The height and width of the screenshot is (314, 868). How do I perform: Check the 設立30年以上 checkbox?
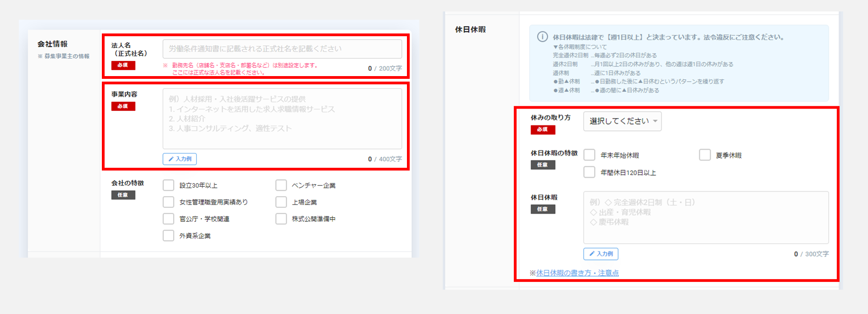click(168, 185)
